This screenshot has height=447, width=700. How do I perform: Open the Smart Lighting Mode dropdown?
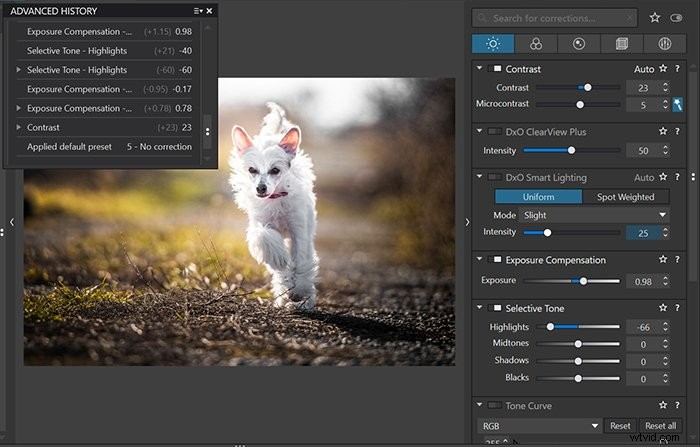point(594,215)
